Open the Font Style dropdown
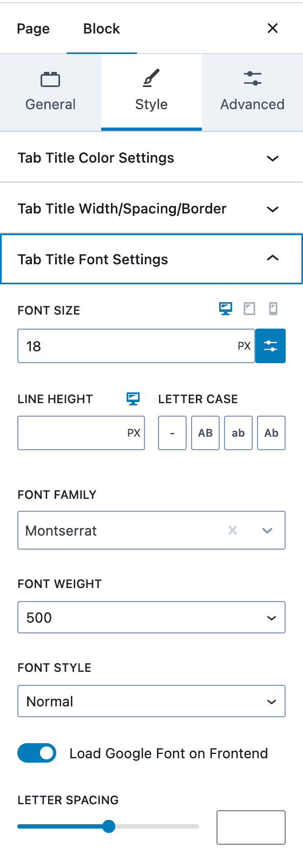This screenshot has width=303, height=868. 151,701
